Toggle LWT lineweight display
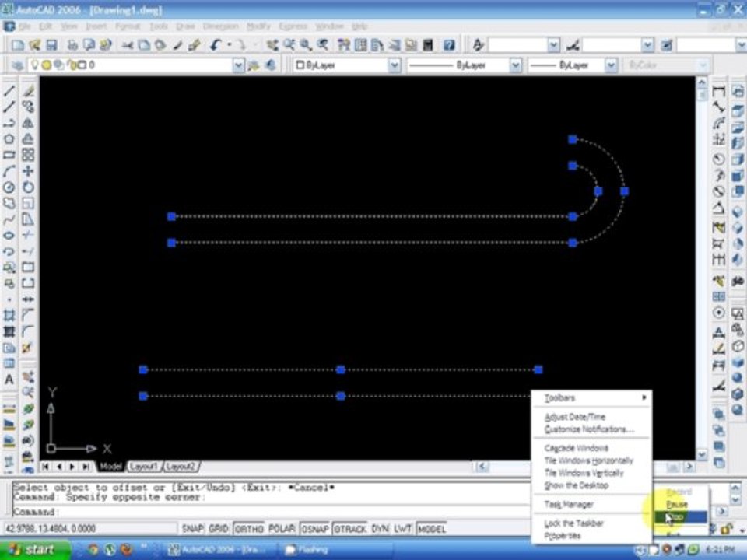Screen dimensions: 747x560 402,529
